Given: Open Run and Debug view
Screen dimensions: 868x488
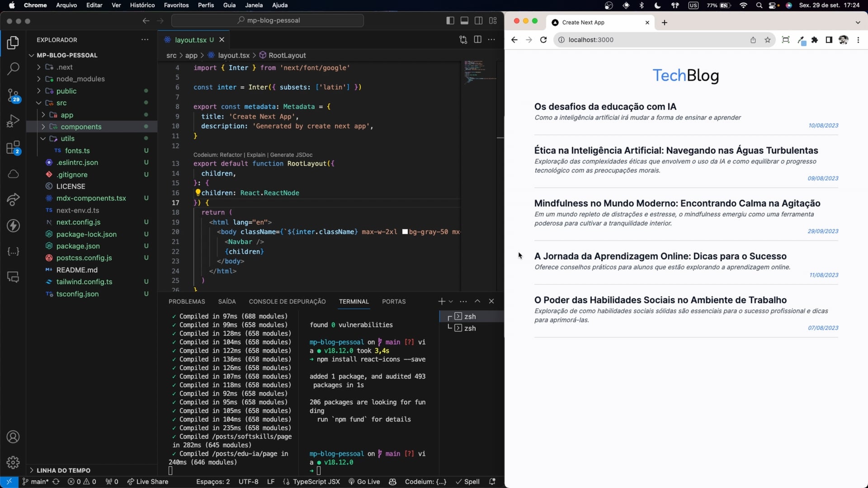Looking at the screenshot, I should 13,121.
